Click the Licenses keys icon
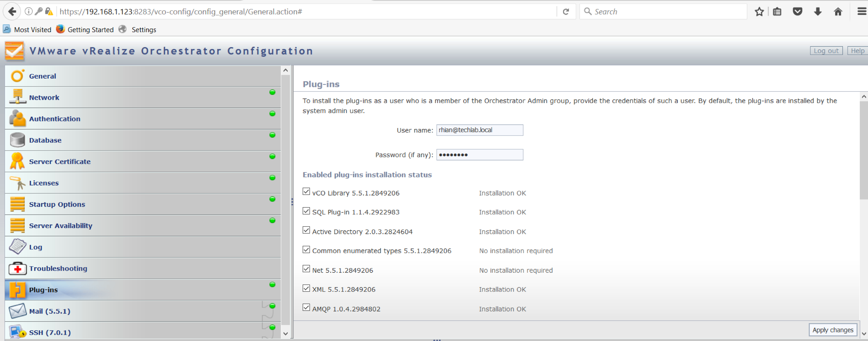The width and height of the screenshot is (868, 341). [x=17, y=183]
